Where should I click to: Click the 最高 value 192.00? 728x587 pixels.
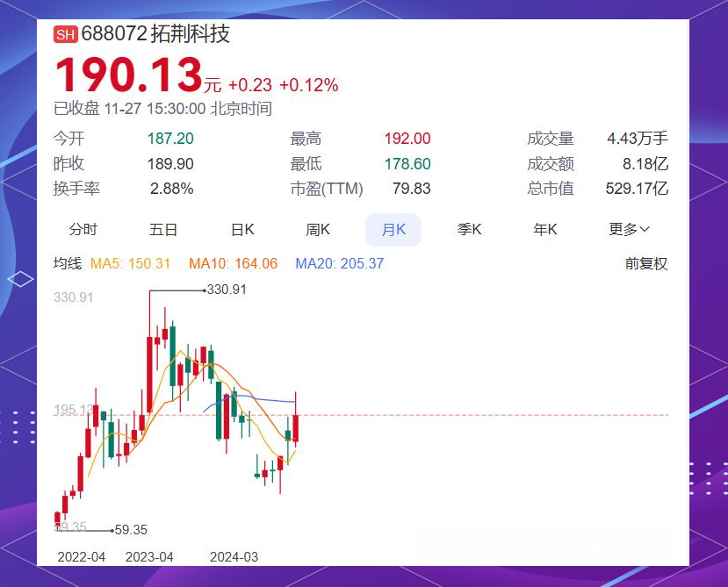click(407, 139)
